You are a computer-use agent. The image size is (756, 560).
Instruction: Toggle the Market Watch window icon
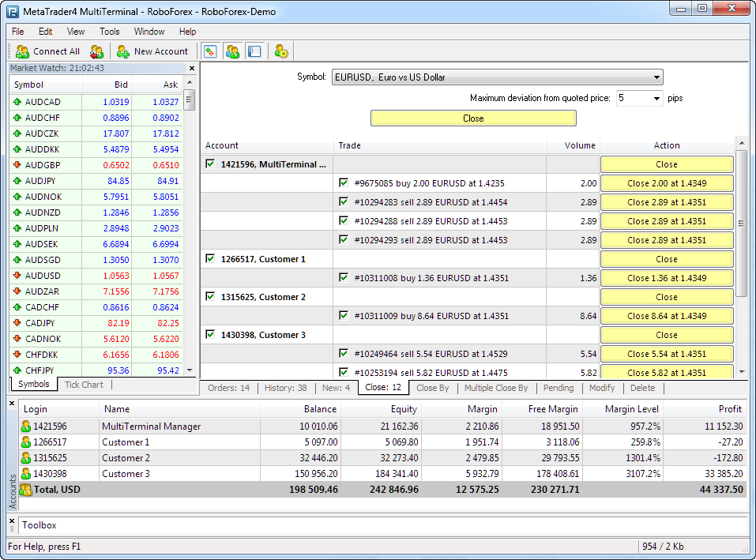[210, 51]
